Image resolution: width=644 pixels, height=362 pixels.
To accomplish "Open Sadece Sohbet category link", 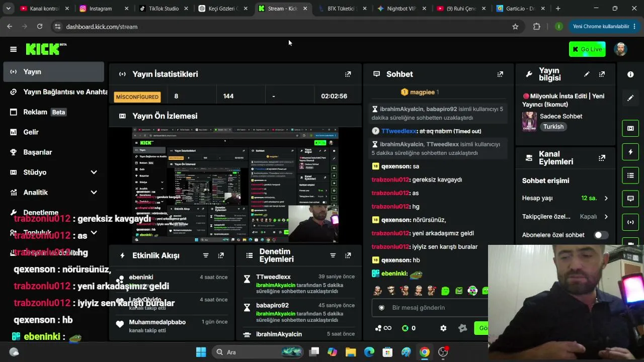I will pyautogui.click(x=561, y=116).
